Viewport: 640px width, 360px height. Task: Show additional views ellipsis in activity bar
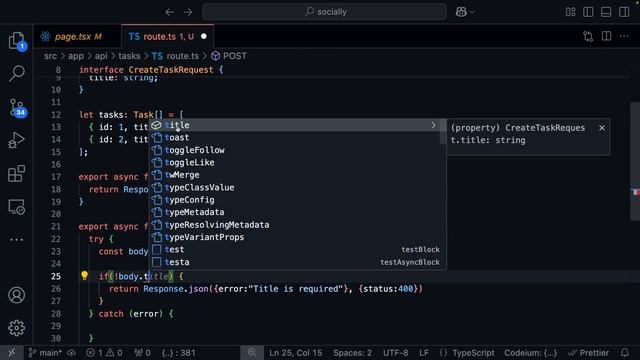click(x=16, y=240)
